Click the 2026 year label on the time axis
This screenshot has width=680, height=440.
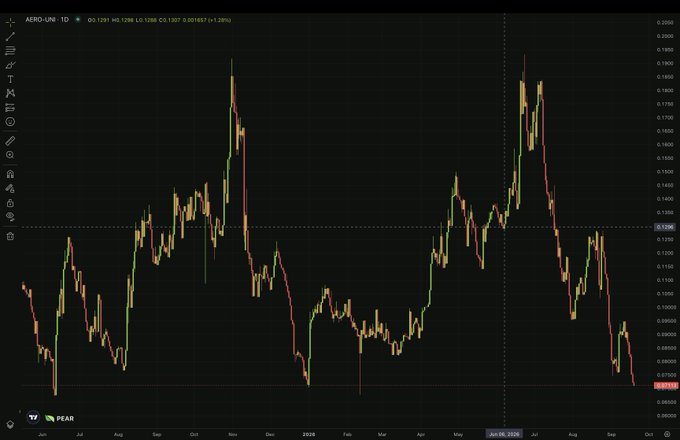point(309,434)
